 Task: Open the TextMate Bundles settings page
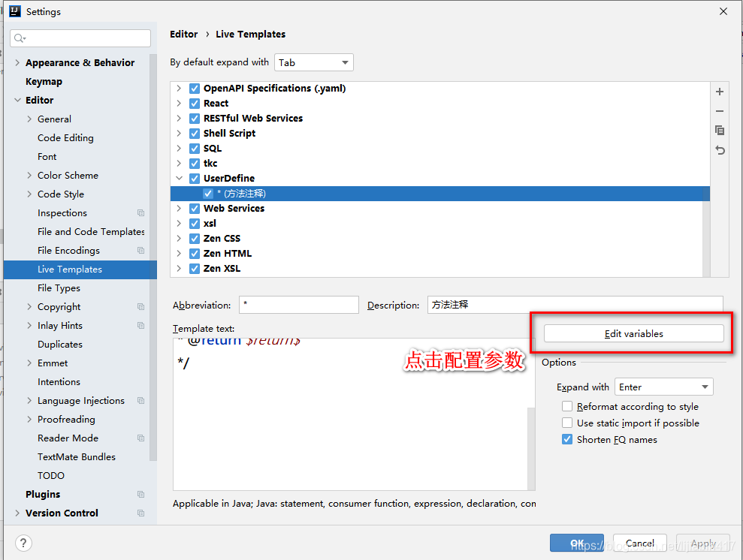(x=77, y=457)
